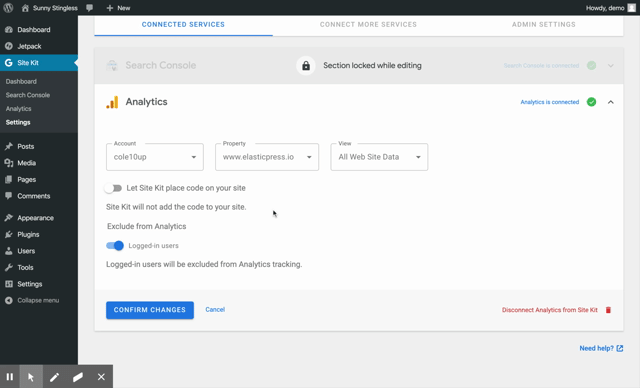
Task: Select the Site Kit menu item
Action: [x=39, y=63]
